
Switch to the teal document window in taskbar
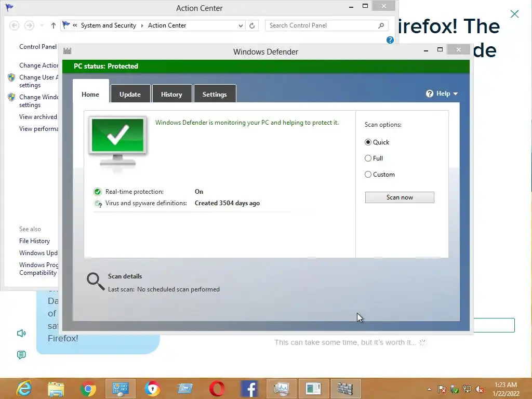pyautogui.click(x=313, y=389)
